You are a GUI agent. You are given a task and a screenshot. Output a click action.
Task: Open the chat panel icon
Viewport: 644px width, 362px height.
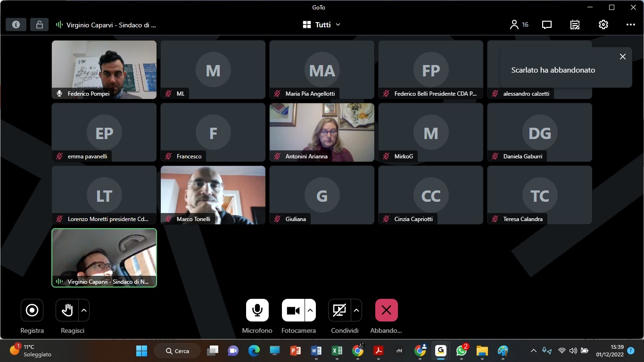tap(547, 25)
